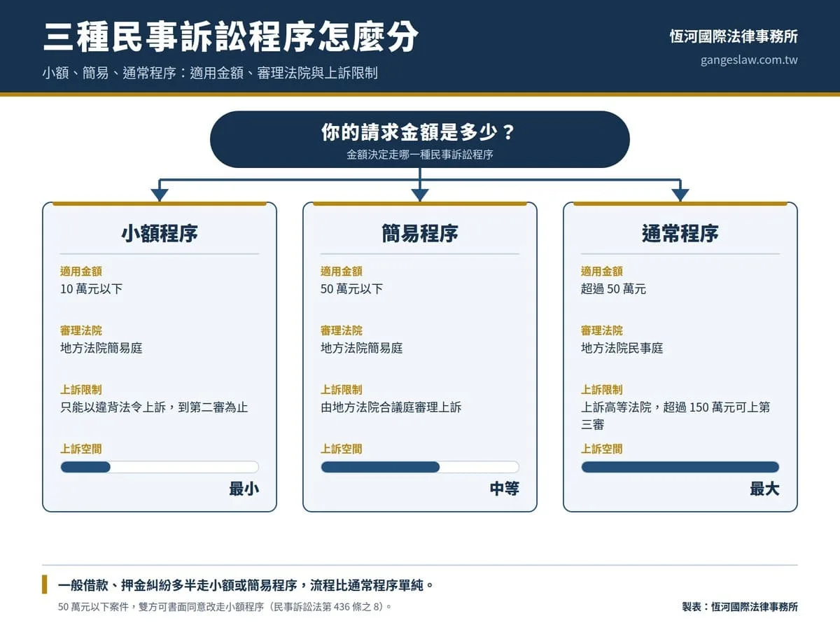Select the 小額程序 card heading

point(160,234)
